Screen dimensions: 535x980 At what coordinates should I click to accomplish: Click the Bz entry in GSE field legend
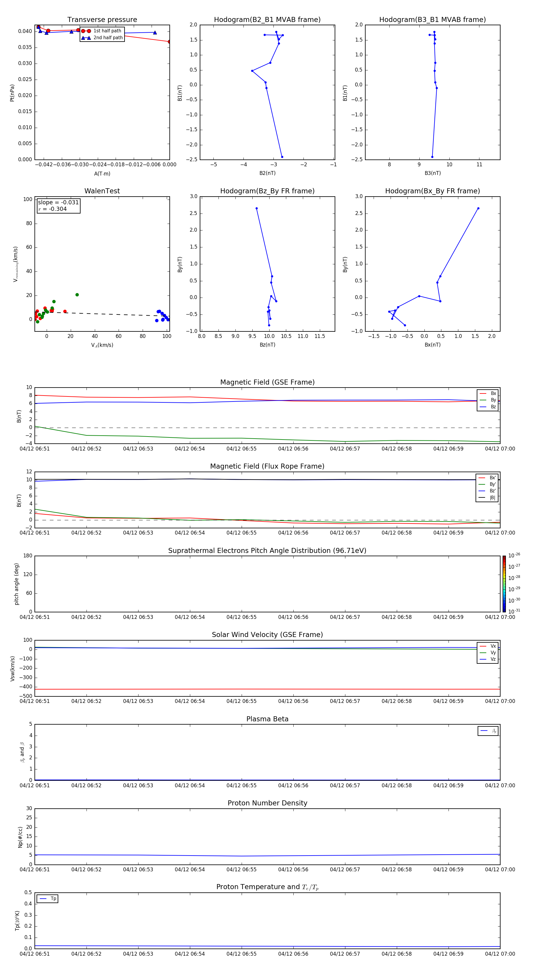pyautogui.click(x=488, y=407)
